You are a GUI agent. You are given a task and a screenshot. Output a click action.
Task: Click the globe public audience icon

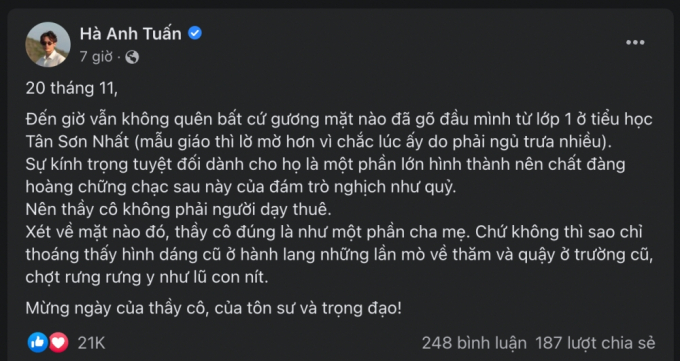(132, 57)
